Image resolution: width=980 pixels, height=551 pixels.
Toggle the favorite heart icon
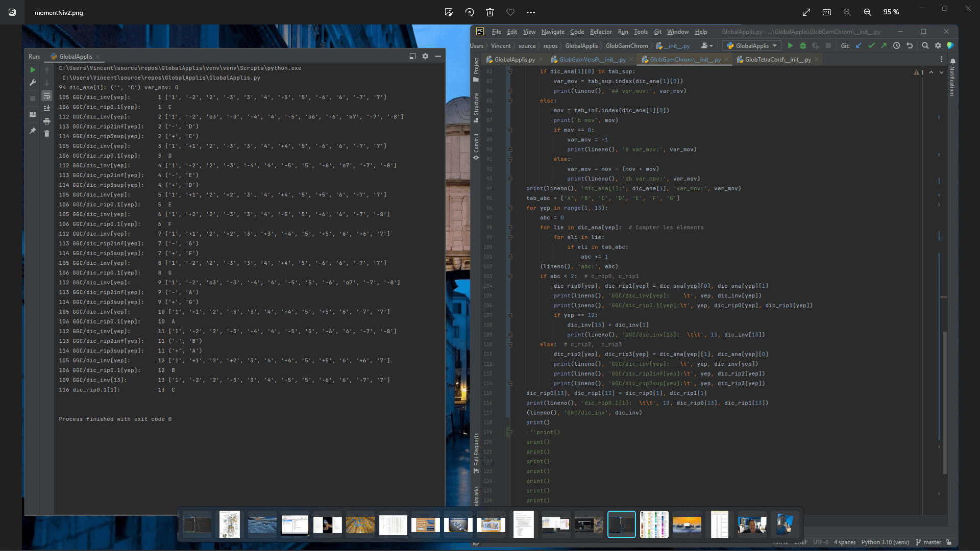(x=510, y=12)
